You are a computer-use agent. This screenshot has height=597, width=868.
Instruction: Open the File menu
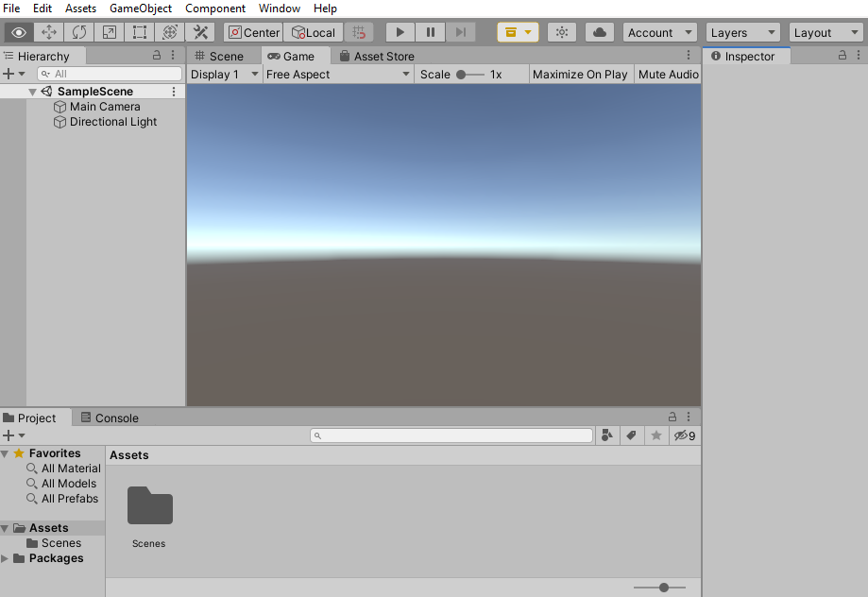point(11,9)
